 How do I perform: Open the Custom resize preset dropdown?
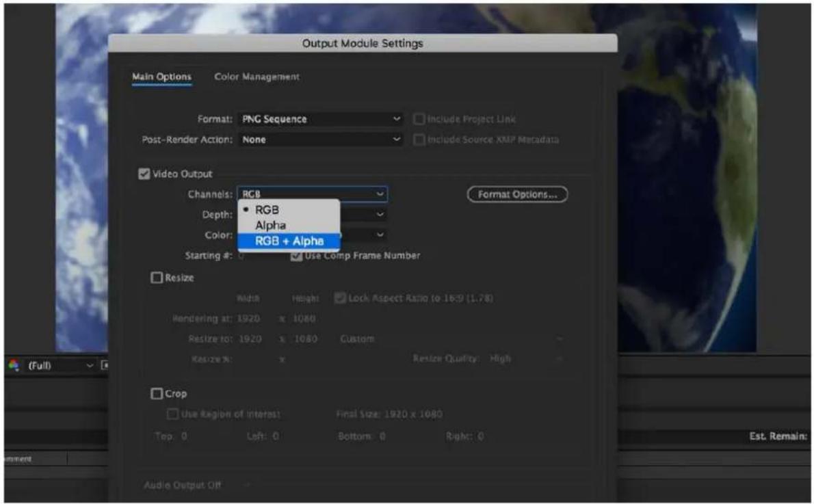point(451,339)
